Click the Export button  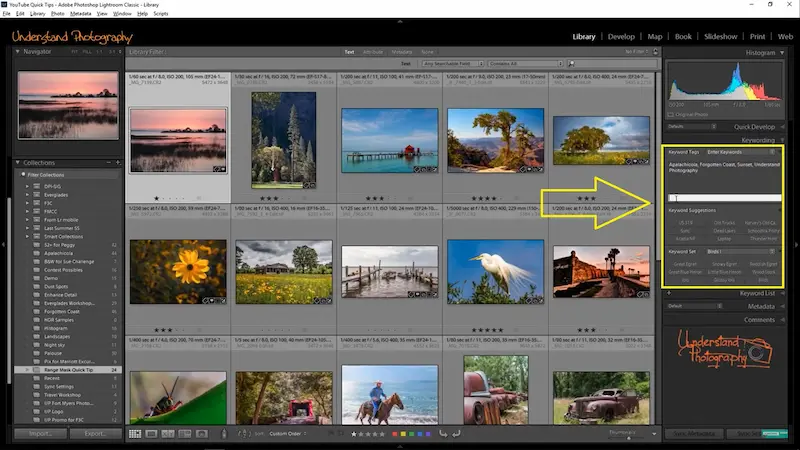[x=95, y=434]
